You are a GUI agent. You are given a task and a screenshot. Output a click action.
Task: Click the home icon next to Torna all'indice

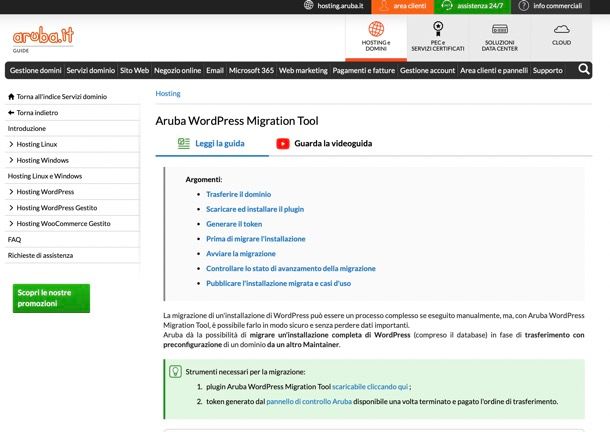11,97
